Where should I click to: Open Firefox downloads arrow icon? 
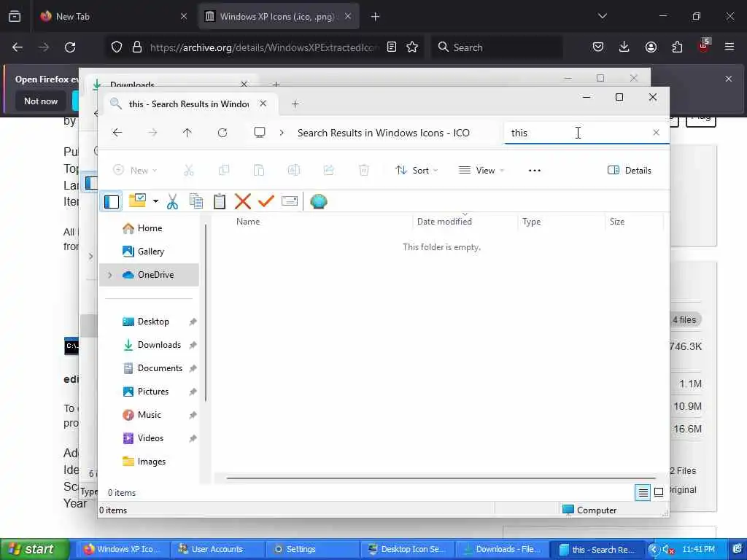click(624, 47)
